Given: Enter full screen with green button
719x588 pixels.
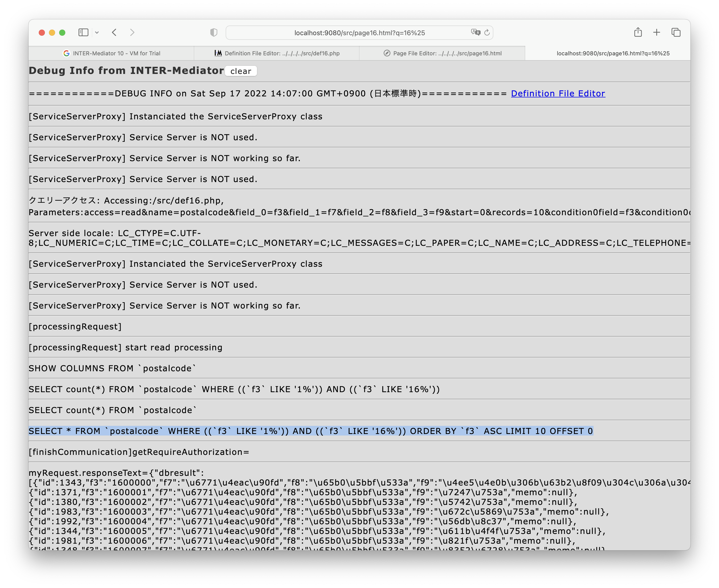Looking at the screenshot, I should (62, 33).
